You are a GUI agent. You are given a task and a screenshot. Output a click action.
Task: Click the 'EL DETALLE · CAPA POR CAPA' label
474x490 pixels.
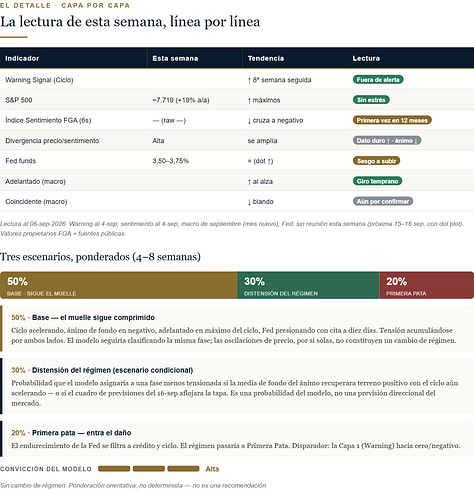[x=65, y=6]
